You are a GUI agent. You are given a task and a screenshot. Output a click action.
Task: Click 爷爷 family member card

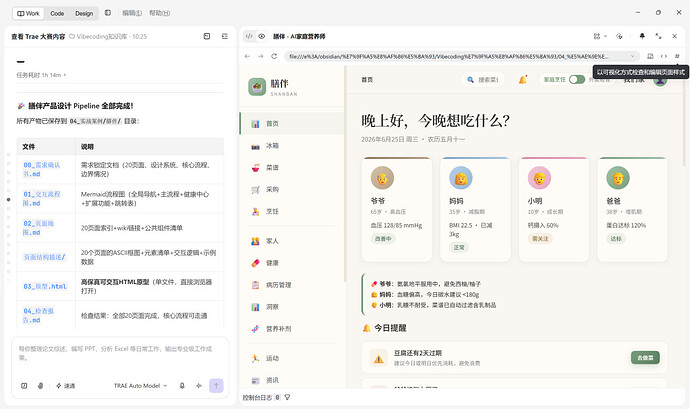[397, 210]
